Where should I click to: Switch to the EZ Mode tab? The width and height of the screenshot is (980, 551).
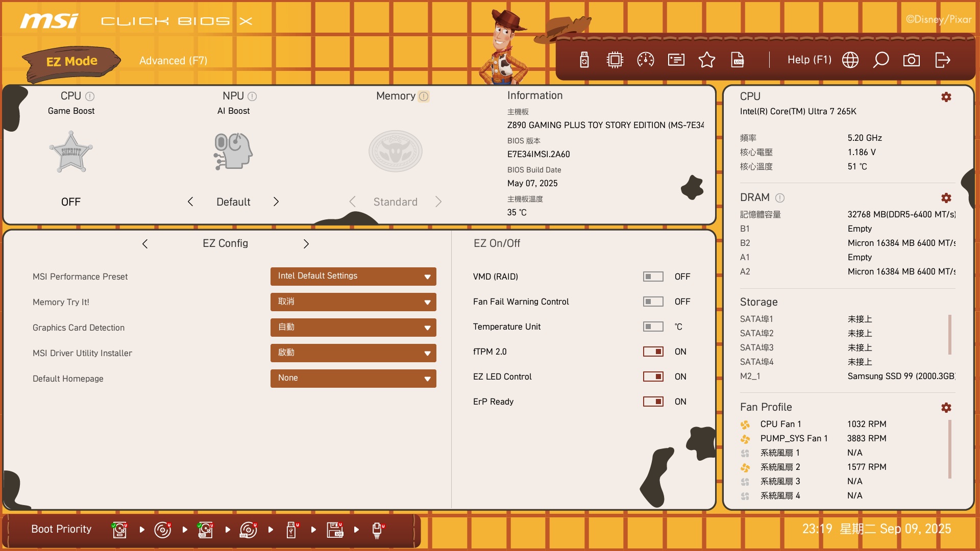point(71,62)
